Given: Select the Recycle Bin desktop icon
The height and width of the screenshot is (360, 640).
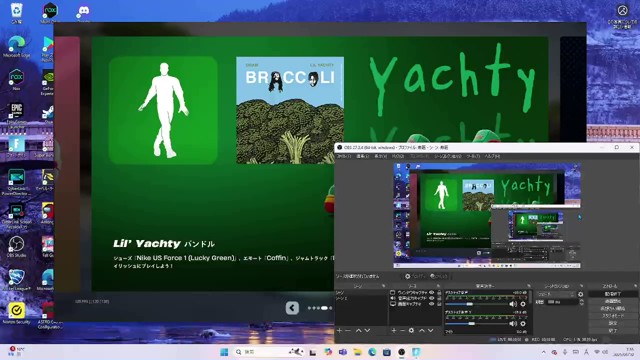Looking at the screenshot, I should [16, 12].
